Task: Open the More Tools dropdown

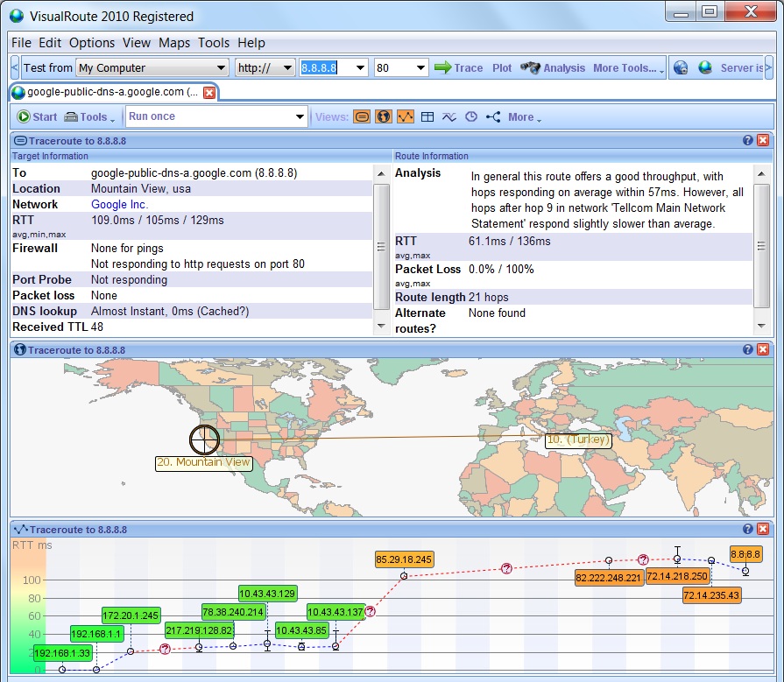Action: click(628, 68)
